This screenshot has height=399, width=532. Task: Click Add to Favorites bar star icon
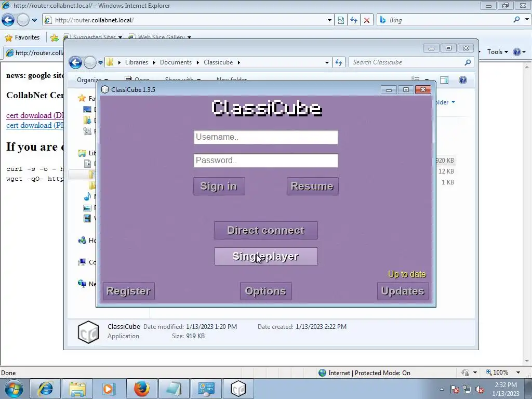click(54, 37)
